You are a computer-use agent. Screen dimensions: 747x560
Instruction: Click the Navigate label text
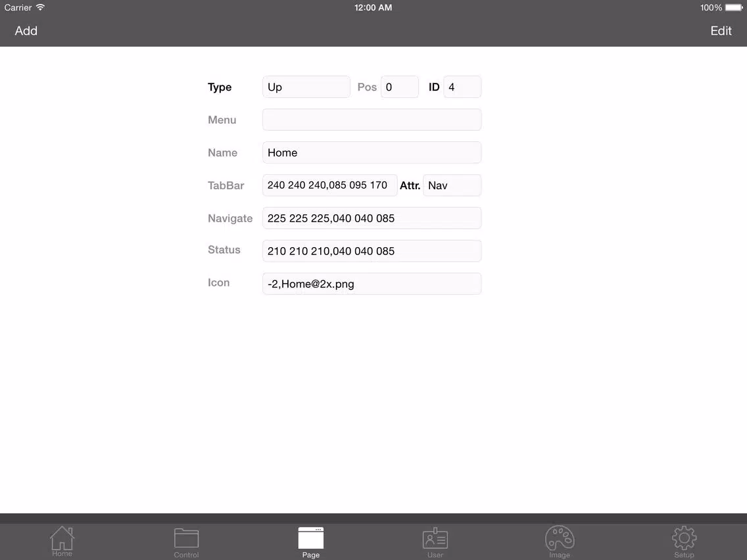coord(230,219)
